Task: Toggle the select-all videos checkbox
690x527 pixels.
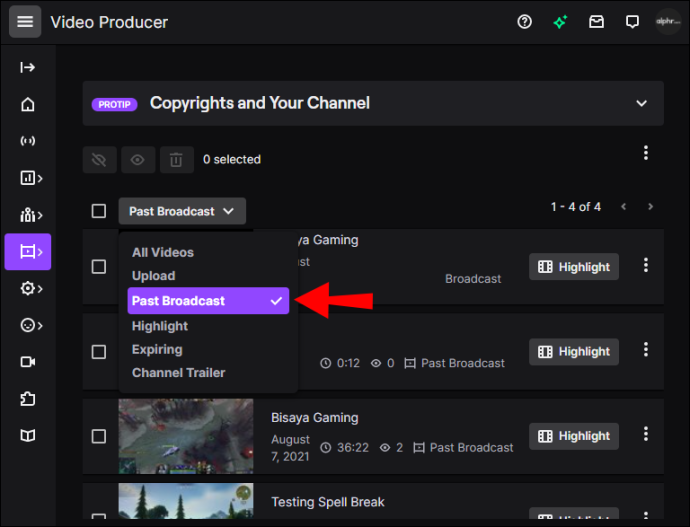Action: [99, 211]
